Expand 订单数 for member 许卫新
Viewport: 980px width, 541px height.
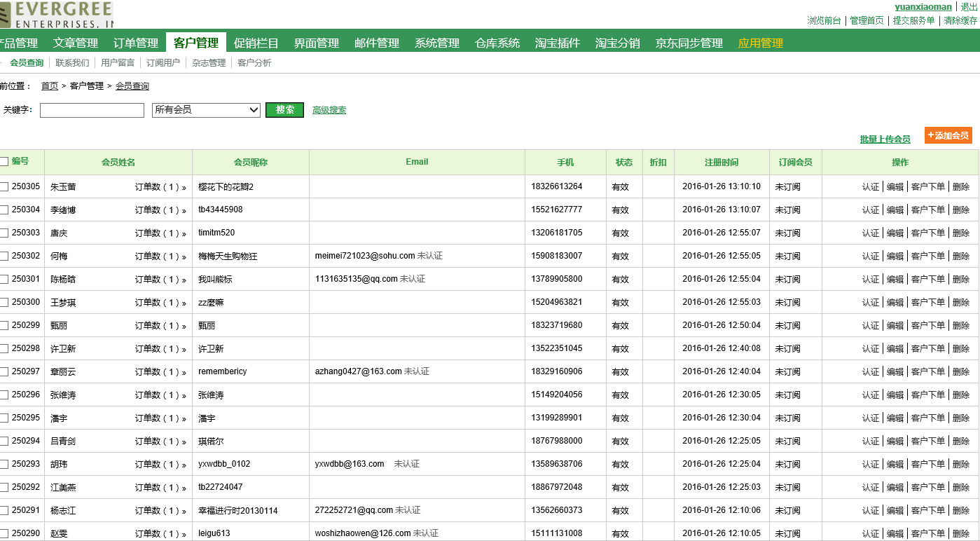pos(160,349)
